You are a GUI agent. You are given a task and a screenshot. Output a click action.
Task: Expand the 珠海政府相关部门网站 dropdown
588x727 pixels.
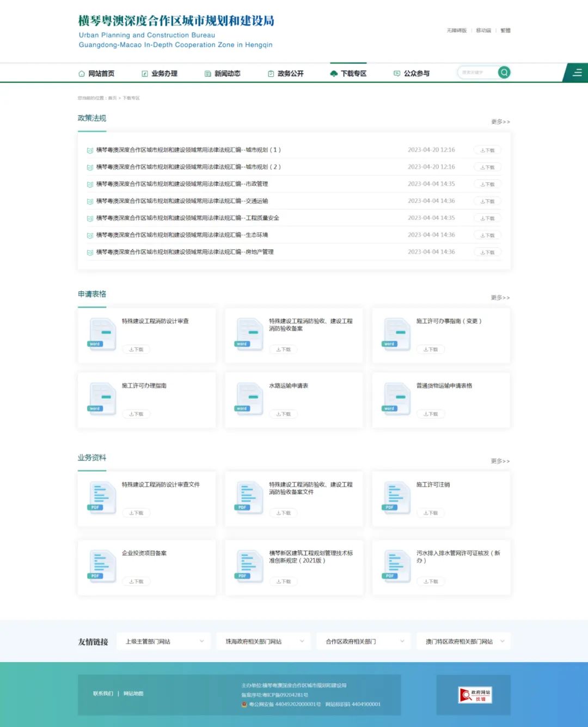(x=264, y=642)
